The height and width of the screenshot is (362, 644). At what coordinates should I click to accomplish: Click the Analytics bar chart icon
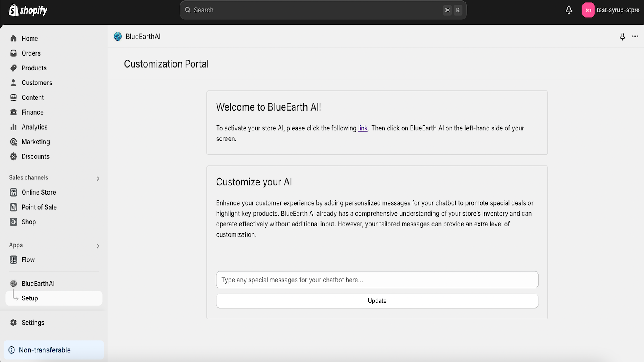tap(13, 127)
